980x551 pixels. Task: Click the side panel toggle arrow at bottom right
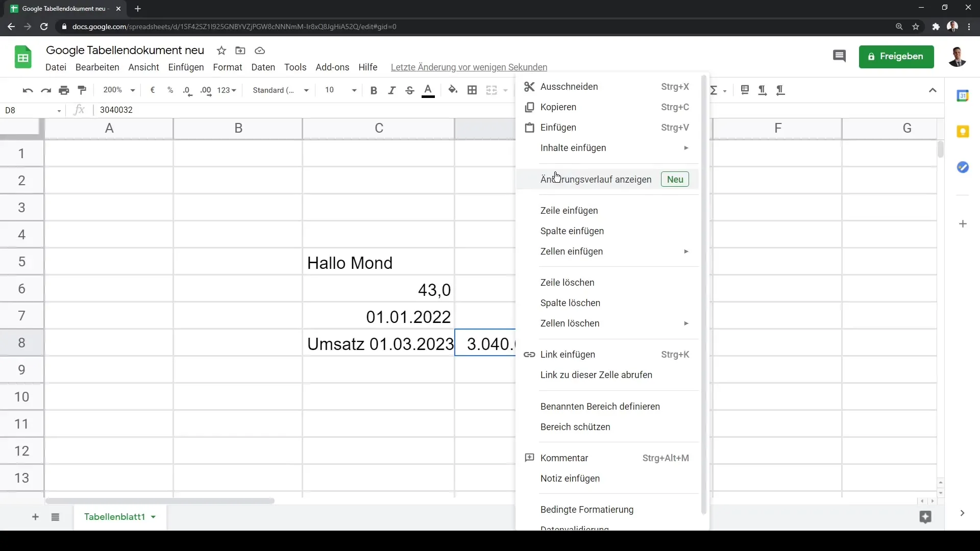pyautogui.click(x=962, y=513)
